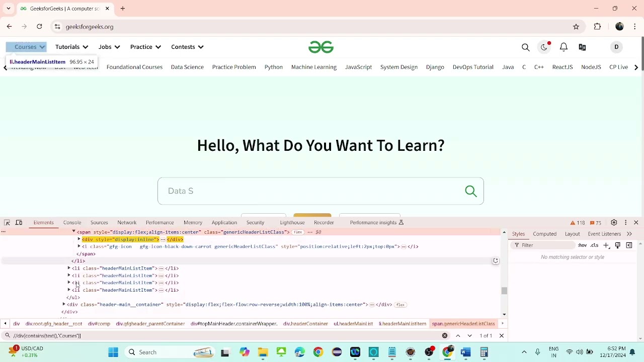Screen dimensions: 644x362
Task: Switch to the Console tab
Action: point(72,222)
